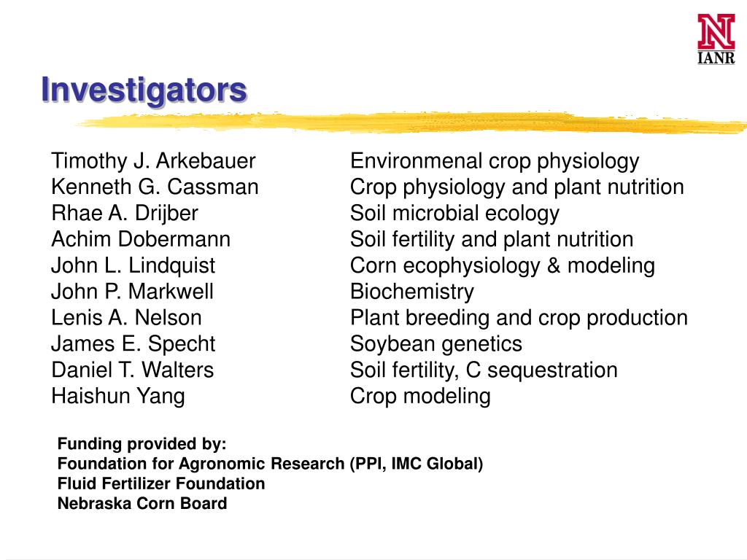Click Soybean genetics text
The height and width of the screenshot is (560, 747).
436,344
